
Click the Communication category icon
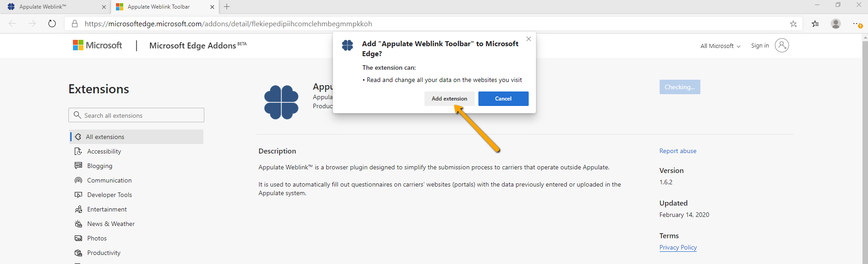78,180
